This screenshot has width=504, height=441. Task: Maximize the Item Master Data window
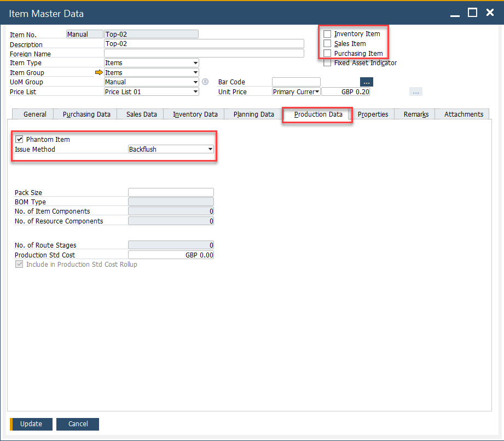click(473, 13)
